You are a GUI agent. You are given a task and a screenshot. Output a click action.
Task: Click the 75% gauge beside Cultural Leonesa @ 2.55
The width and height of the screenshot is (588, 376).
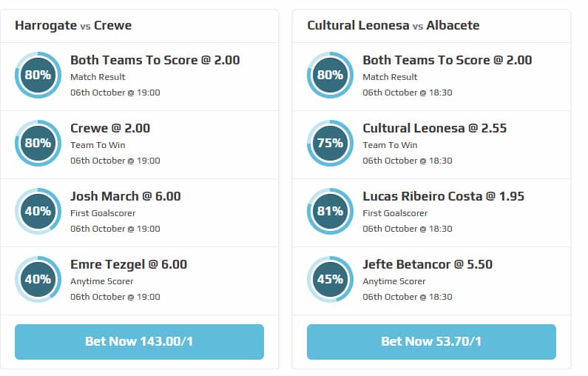[x=330, y=143]
